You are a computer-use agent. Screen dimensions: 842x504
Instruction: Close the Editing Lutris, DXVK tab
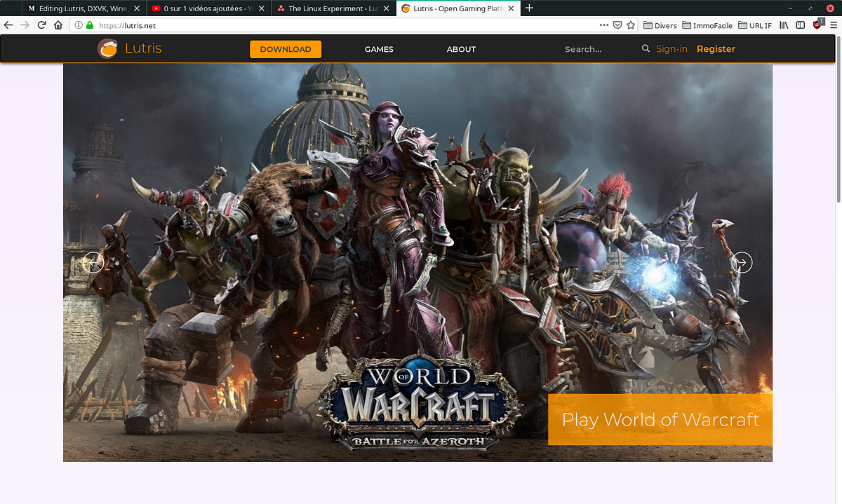point(138,8)
